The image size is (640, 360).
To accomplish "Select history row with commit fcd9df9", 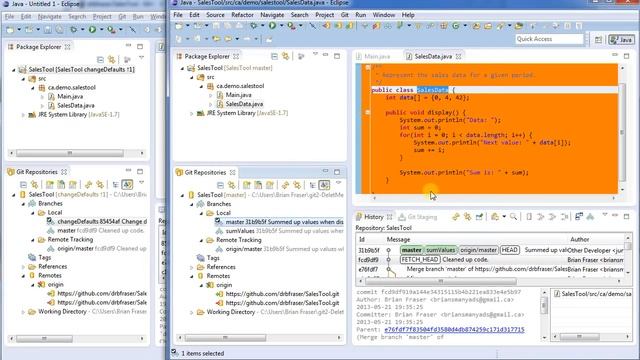I will click(491, 260).
